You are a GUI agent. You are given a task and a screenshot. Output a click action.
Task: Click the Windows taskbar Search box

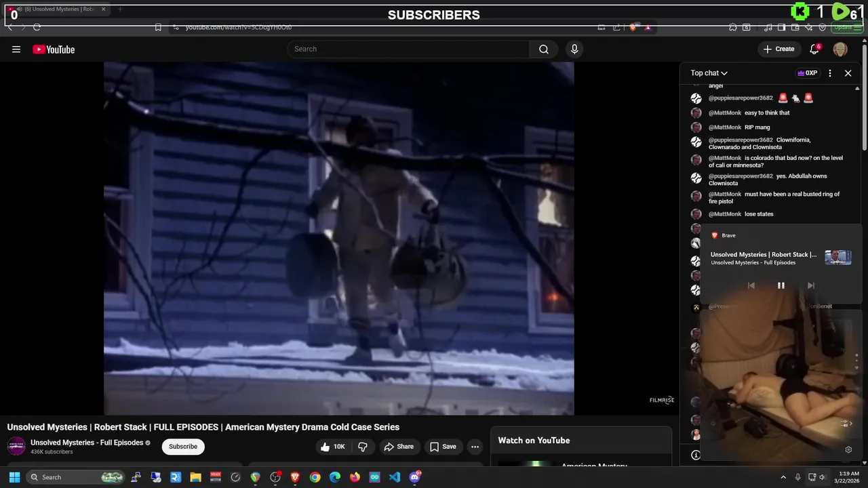[x=76, y=477]
